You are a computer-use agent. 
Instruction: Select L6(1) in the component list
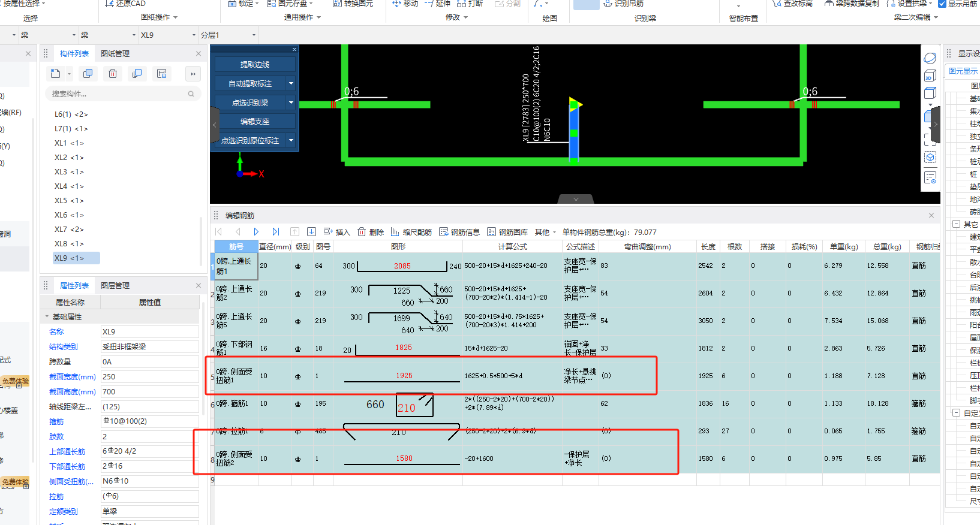coord(71,114)
